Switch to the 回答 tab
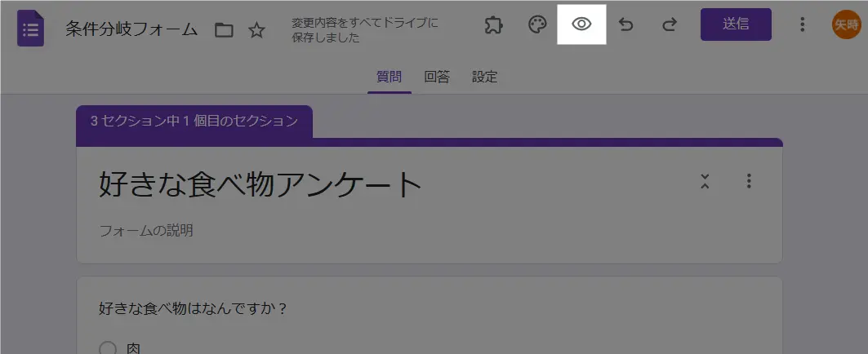 pos(437,77)
